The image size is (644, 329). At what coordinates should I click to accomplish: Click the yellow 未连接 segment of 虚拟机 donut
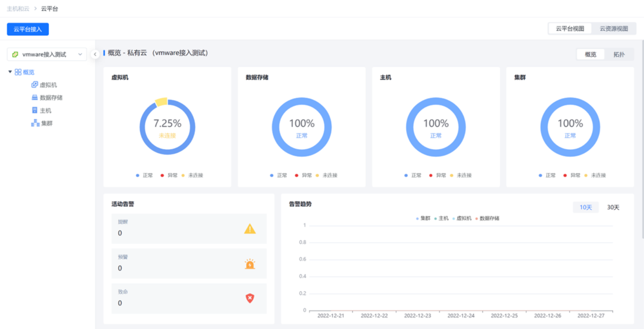click(162, 102)
